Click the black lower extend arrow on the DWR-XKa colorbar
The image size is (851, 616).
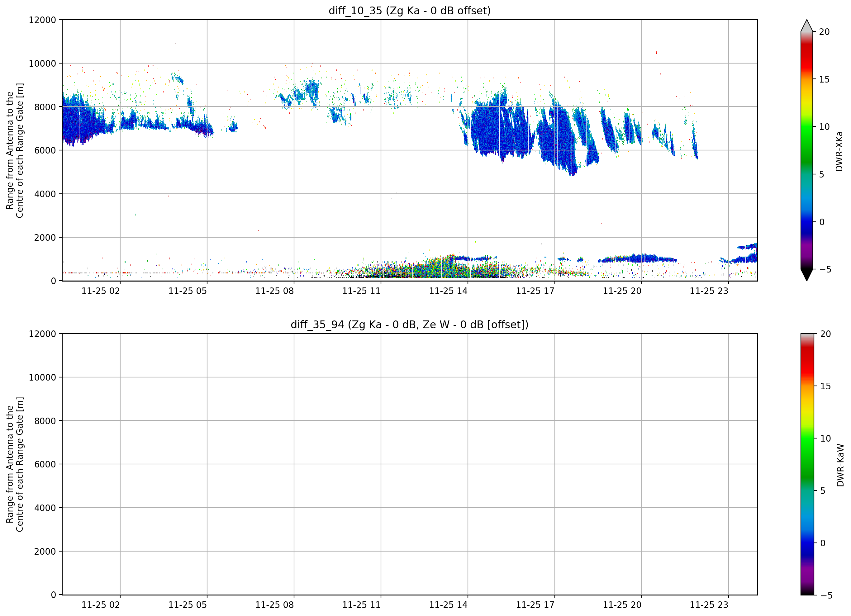click(x=807, y=275)
